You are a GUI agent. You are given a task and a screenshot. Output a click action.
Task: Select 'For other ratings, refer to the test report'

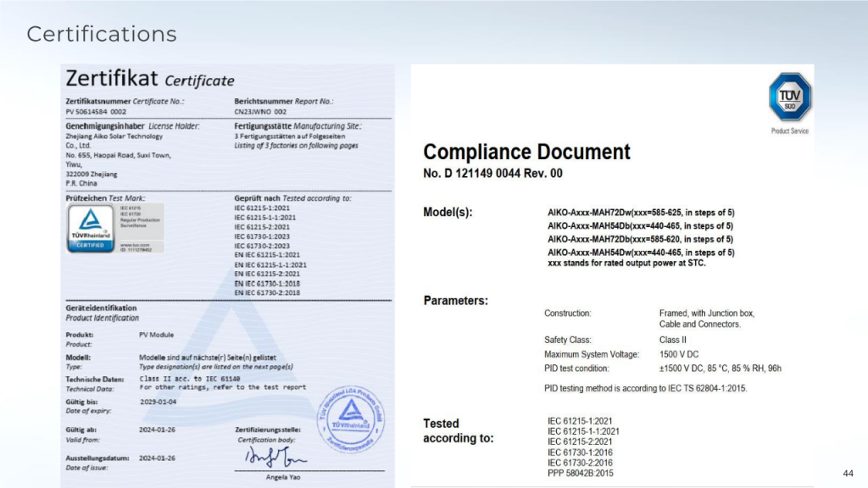[x=223, y=387]
